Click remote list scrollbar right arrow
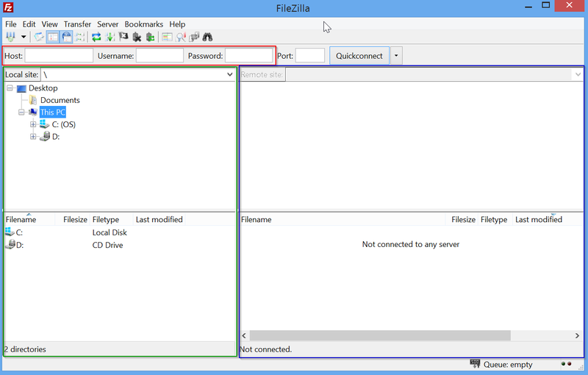The image size is (588, 375). click(577, 335)
